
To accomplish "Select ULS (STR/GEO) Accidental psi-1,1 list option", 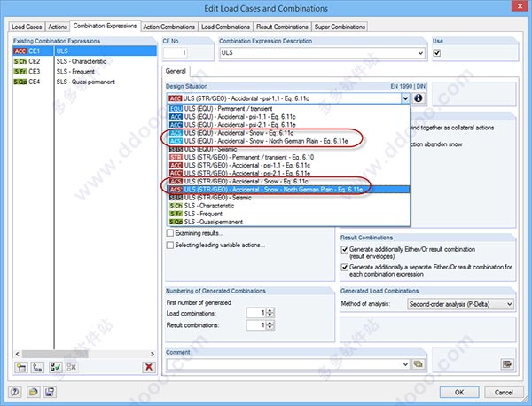I will point(289,165).
